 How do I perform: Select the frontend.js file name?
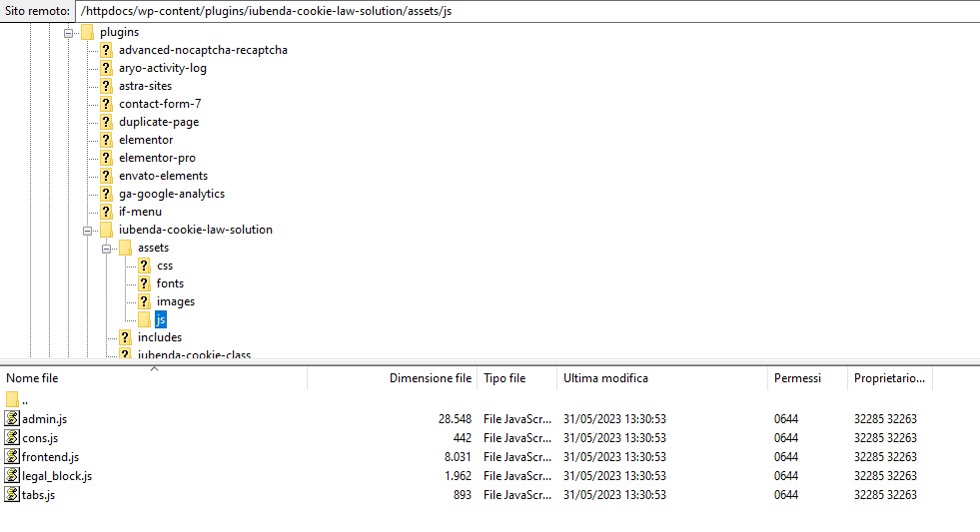pos(50,457)
